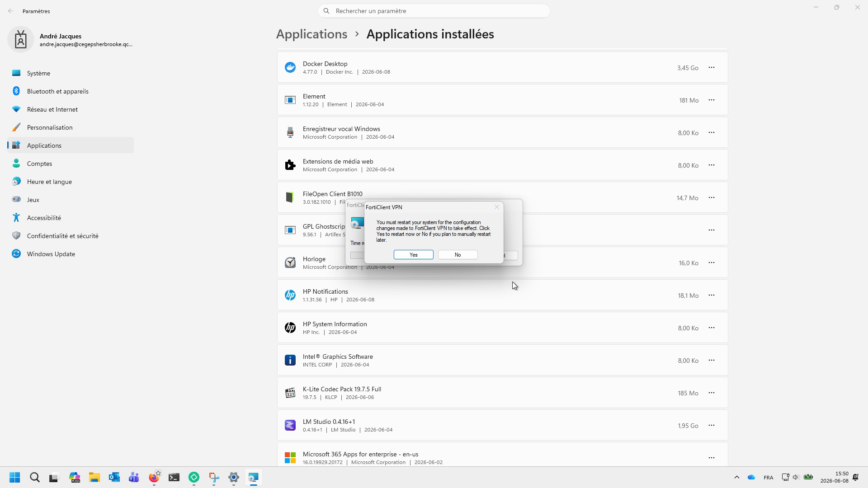Open more options for Horloge
The width and height of the screenshot is (868, 488).
point(712,263)
